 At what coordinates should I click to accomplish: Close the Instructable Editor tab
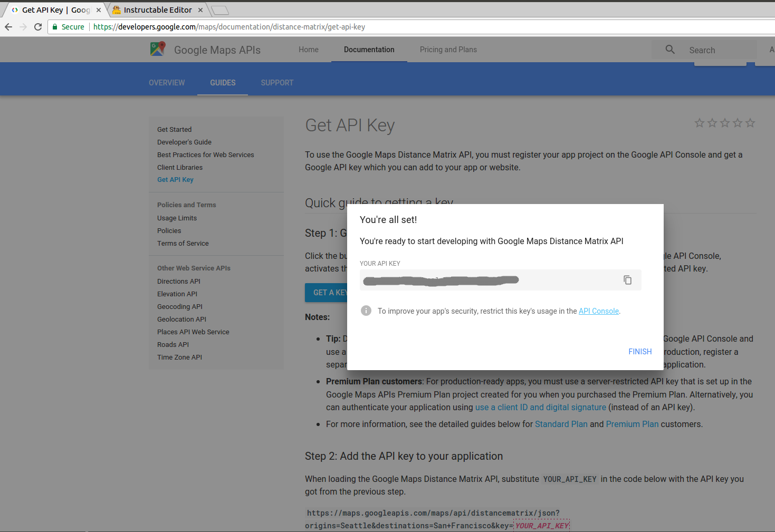coord(200,10)
